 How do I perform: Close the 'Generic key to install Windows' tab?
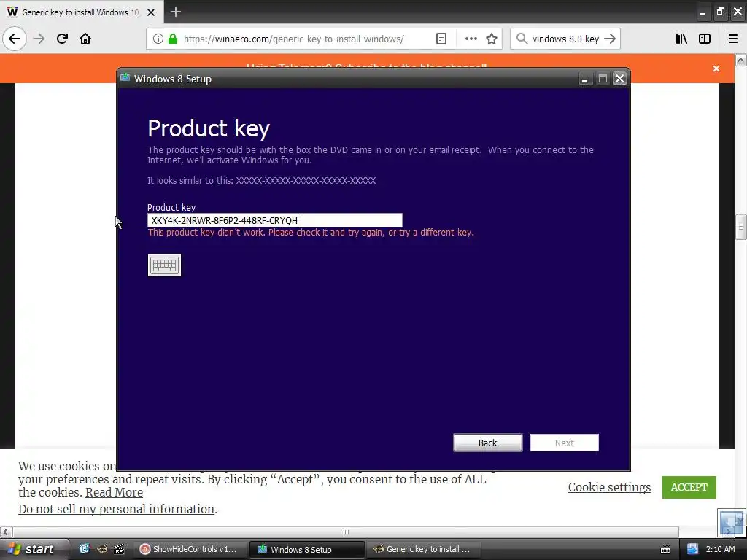click(x=151, y=12)
